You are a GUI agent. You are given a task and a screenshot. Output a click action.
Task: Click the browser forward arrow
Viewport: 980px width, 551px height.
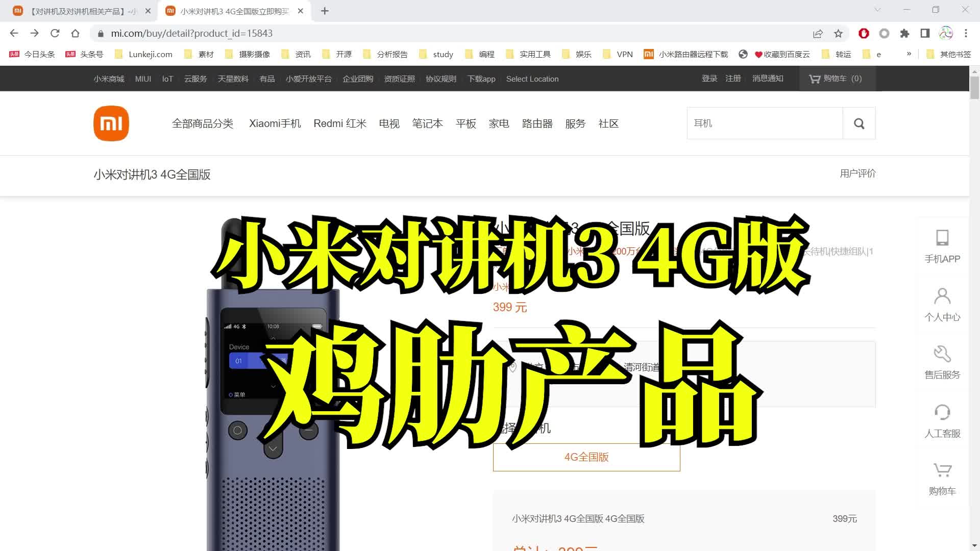[34, 33]
